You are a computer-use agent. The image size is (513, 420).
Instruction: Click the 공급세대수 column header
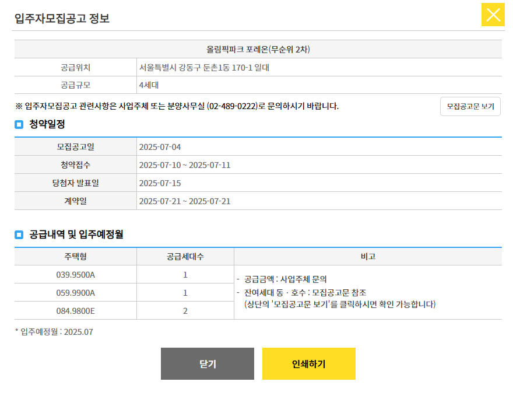pos(185,256)
